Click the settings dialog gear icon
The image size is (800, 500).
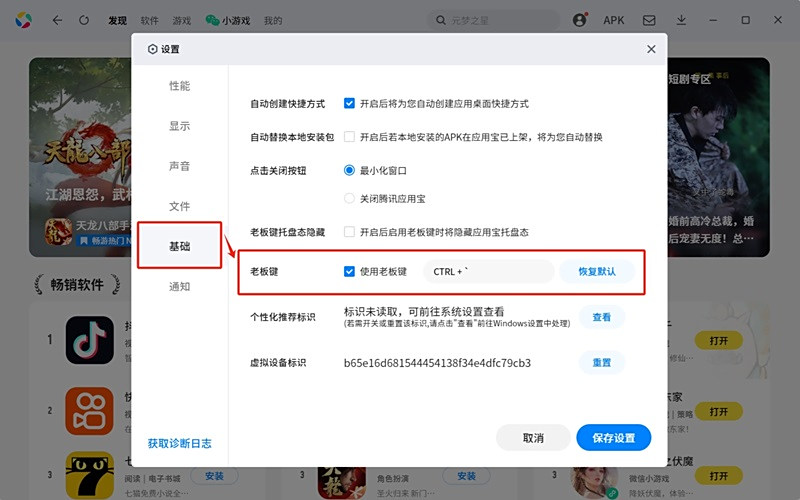point(152,49)
